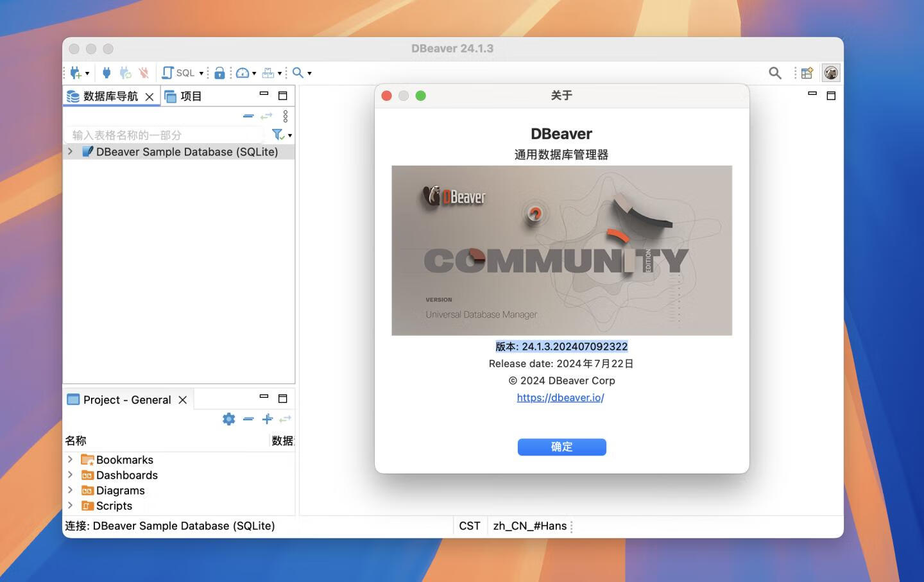Close the 关于 dialog with red button
The width and height of the screenshot is (924, 582).
[386, 96]
